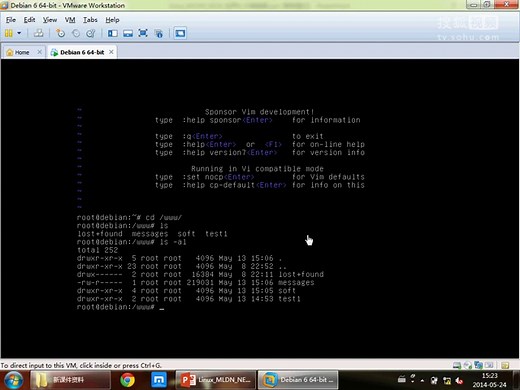Click the status bar direct input message

tap(81, 365)
